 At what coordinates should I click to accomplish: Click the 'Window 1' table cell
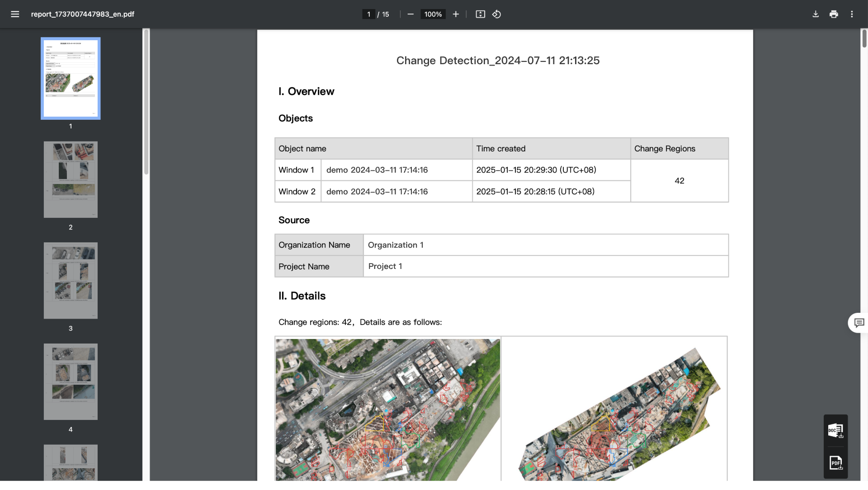point(297,170)
